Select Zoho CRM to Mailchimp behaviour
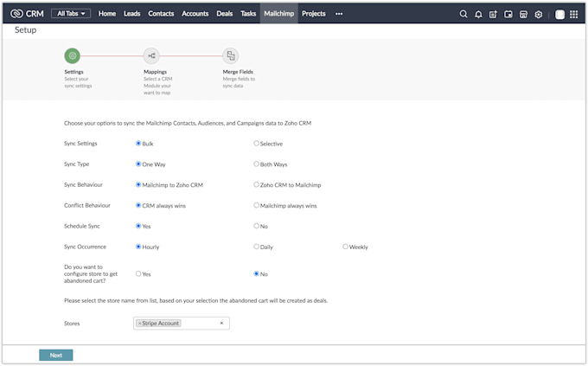 pos(256,184)
